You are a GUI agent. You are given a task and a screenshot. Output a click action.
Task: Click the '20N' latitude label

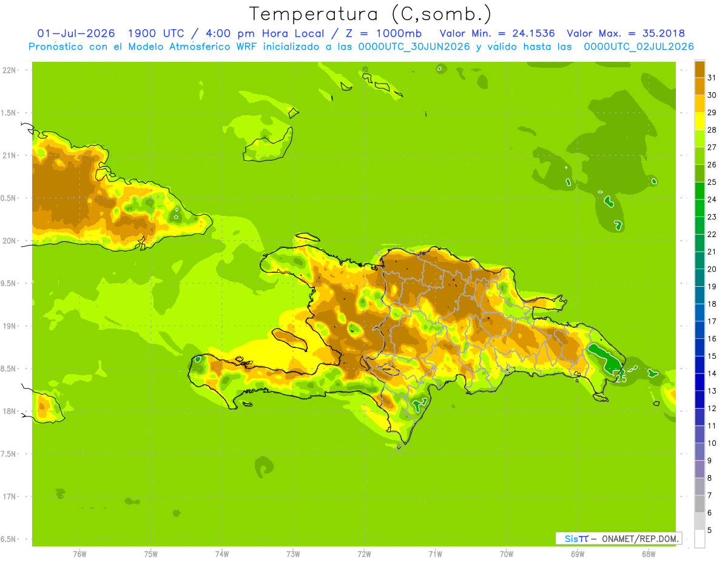[10, 241]
